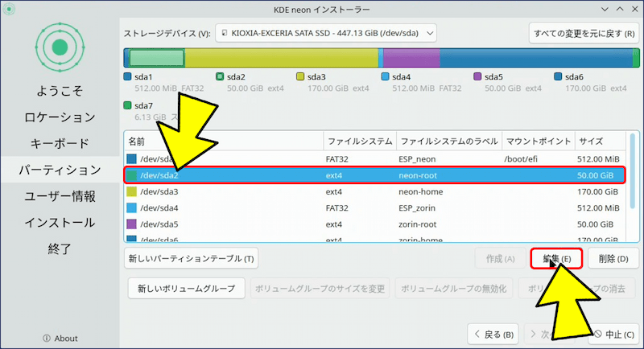644x349 pixels.
Task: Click the sda7 green legend icon
Action: coord(127,105)
